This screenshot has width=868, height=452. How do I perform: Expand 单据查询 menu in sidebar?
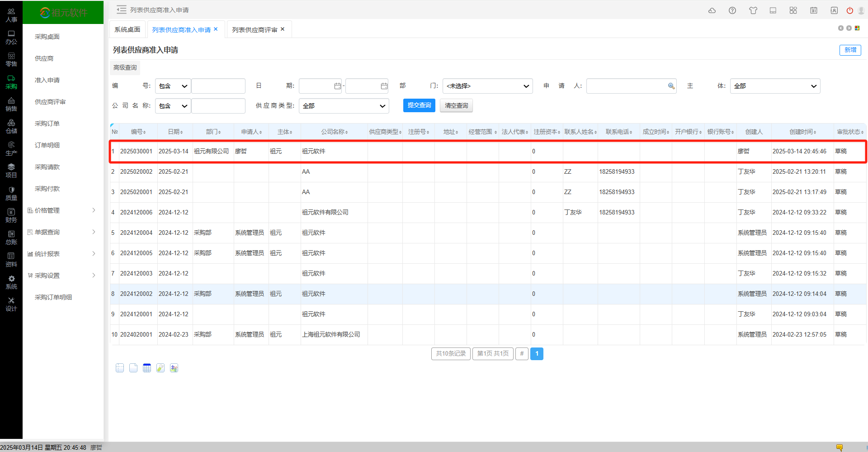point(63,232)
